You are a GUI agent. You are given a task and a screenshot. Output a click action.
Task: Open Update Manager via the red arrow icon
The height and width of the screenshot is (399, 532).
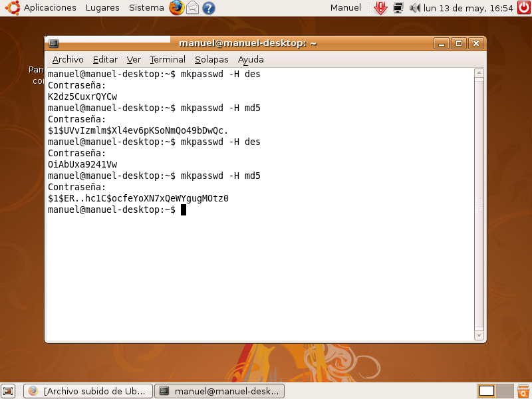[x=380, y=8]
